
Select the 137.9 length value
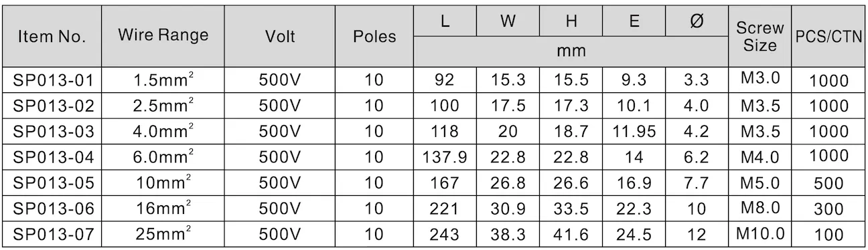[x=445, y=158]
